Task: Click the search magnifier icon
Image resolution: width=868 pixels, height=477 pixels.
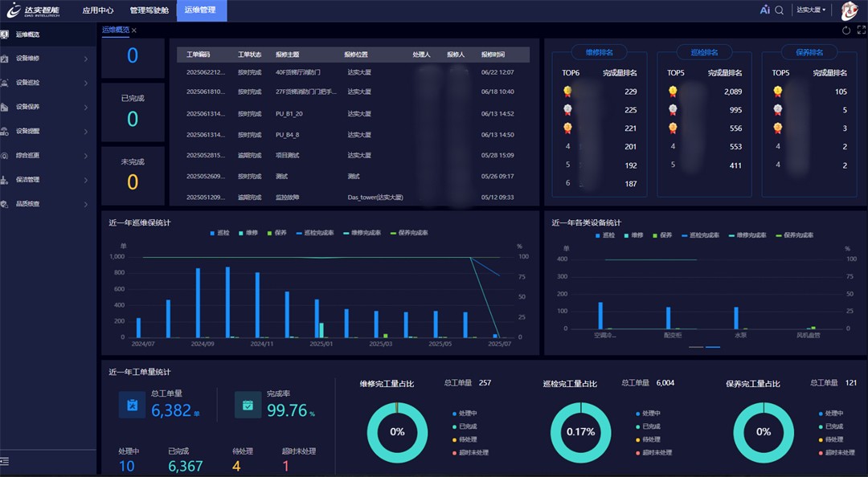Action: point(779,10)
